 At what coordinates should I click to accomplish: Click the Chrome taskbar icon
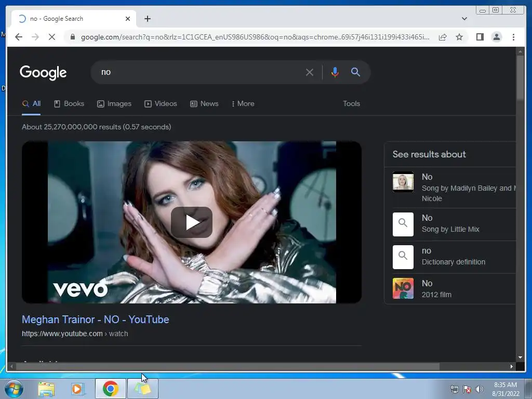110,389
